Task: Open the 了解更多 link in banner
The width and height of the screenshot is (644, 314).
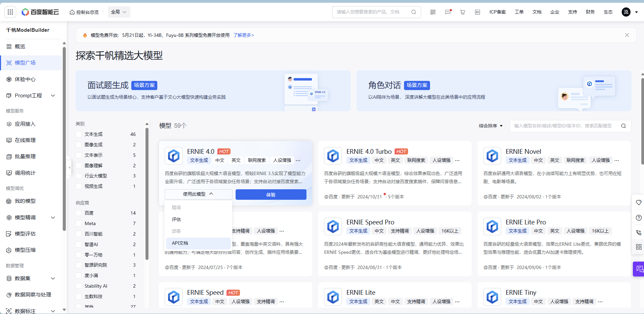Action: pos(243,35)
